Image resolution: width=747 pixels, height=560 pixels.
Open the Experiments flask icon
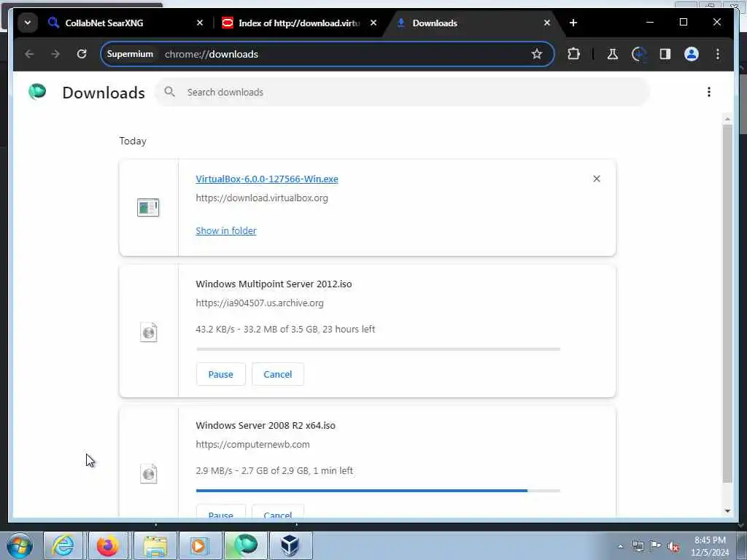point(613,54)
